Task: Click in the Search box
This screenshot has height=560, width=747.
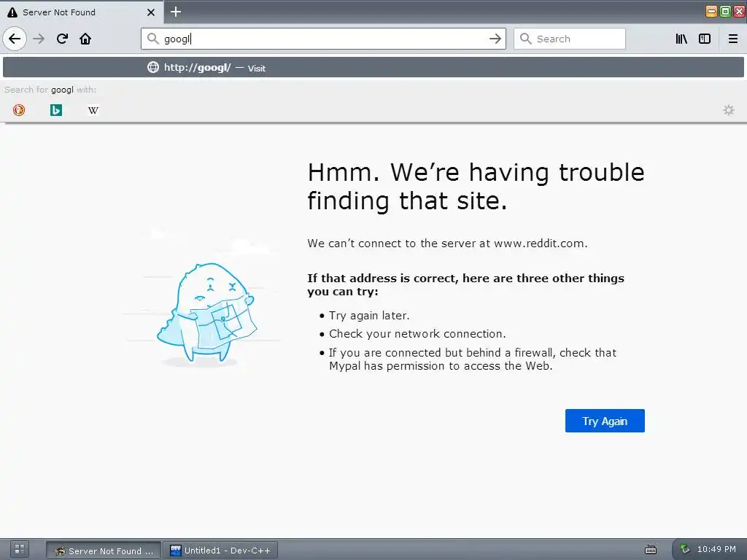Action: 569,39
